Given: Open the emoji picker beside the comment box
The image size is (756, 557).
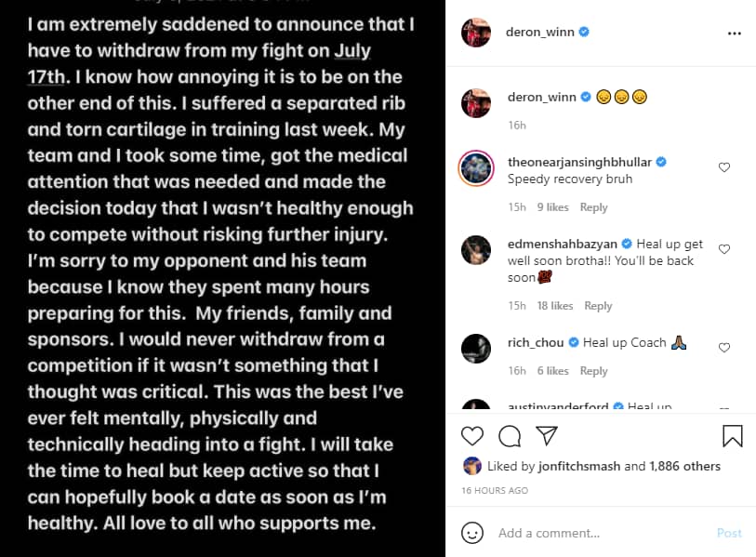Looking at the screenshot, I should coord(472,533).
